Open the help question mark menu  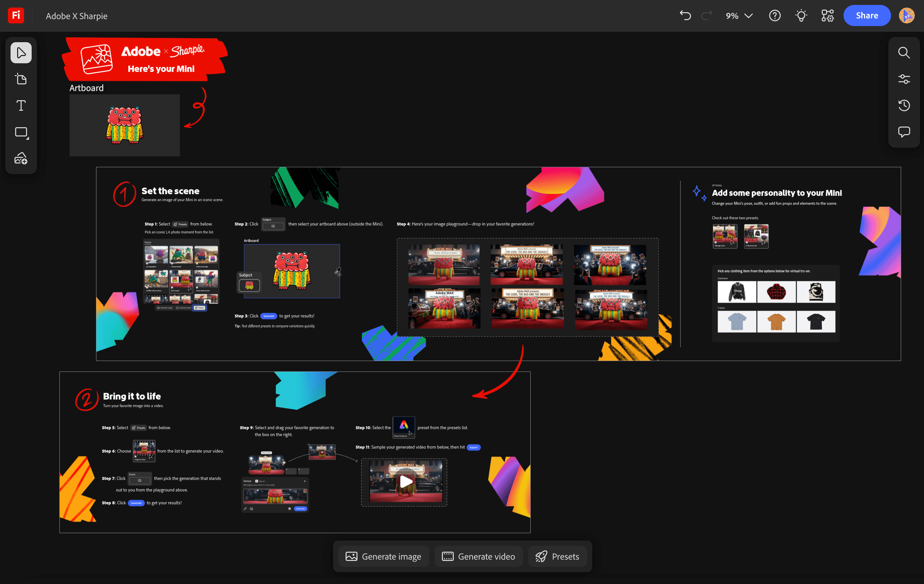click(x=775, y=16)
